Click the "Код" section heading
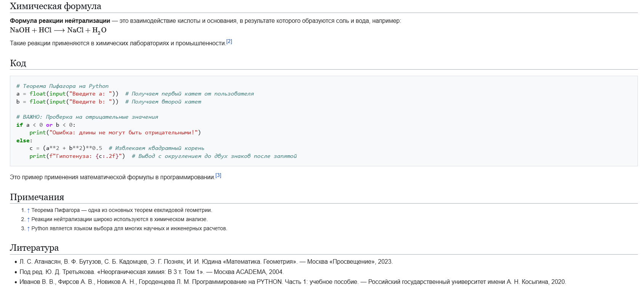Viewport: 644px width, 293px height. [x=18, y=63]
